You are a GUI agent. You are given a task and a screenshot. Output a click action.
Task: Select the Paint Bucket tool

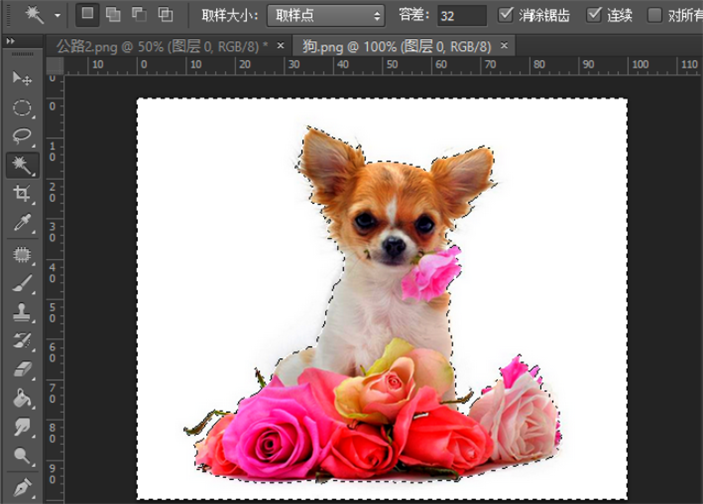[x=22, y=398]
